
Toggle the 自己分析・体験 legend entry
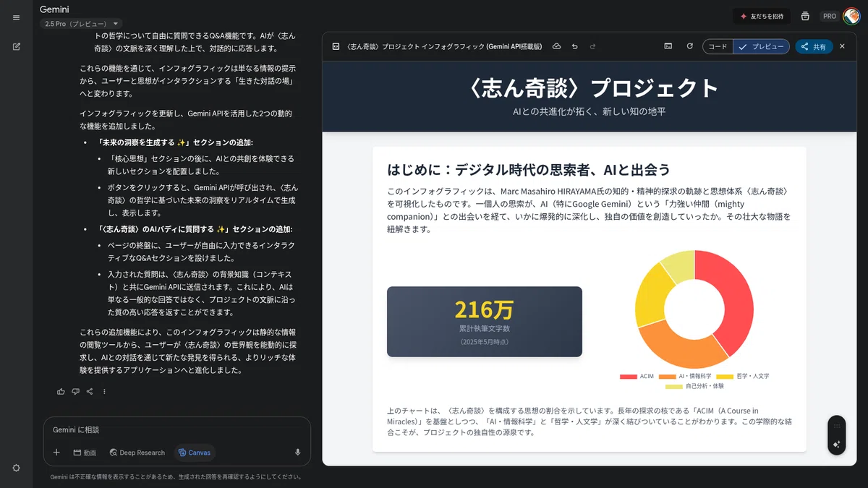point(694,386)
